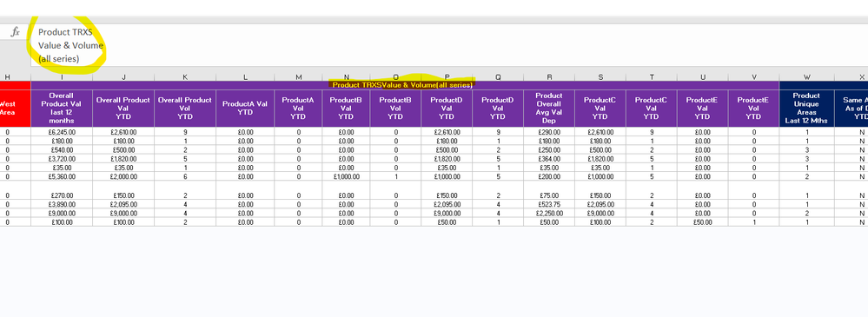
Task: Select column W header
Action: pos(807,77)
